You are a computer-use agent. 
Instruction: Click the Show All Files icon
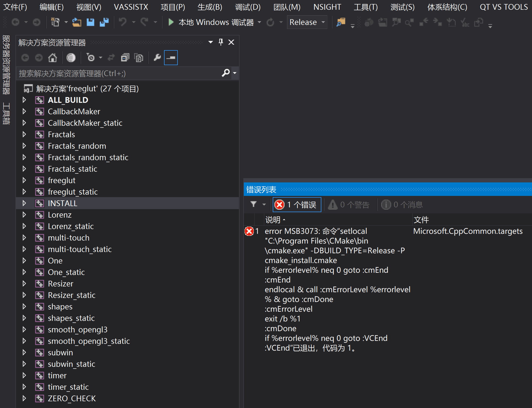(x=139, y=58)
